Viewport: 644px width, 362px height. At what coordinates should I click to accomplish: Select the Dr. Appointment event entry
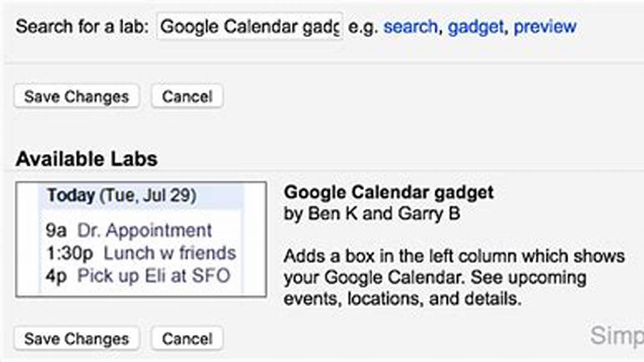point(144,230)
